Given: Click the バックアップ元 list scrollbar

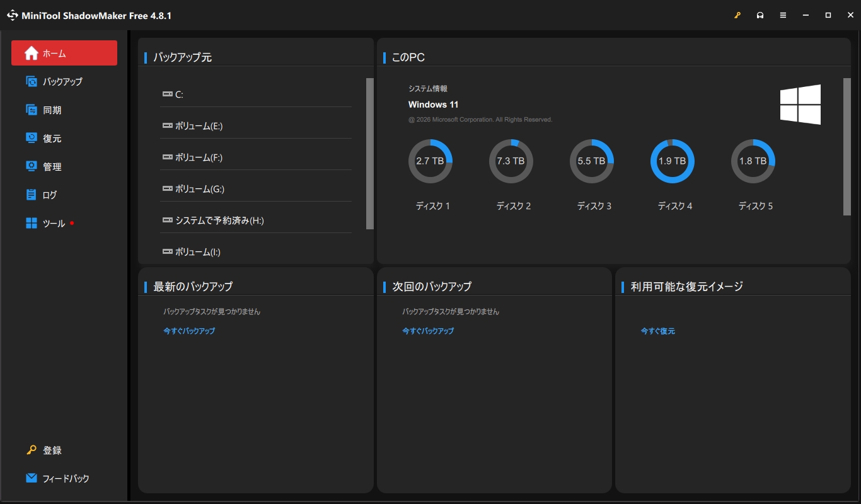Looking at the screenshot, I should [x=370, y=154].
